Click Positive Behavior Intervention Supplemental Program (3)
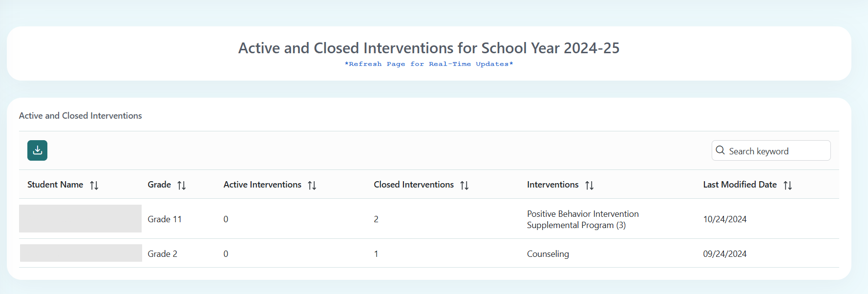Screen dimensions: 868x294 582,219
